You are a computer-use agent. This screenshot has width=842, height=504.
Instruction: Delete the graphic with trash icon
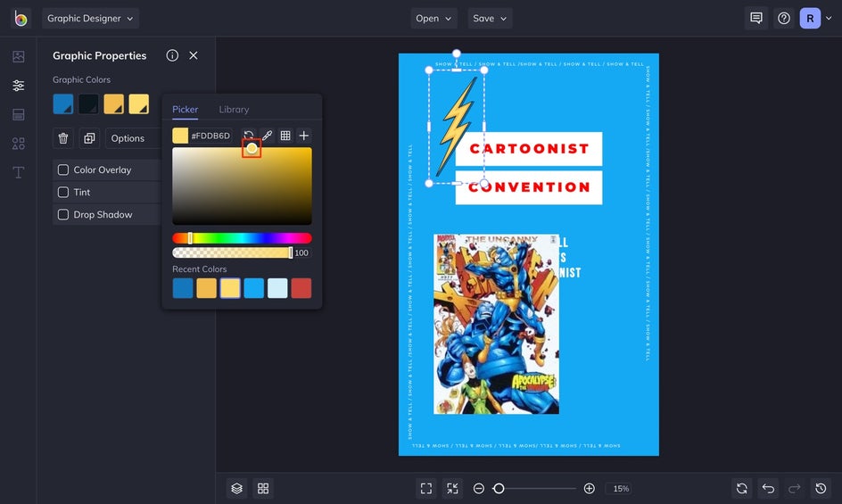tap(63, 138)
